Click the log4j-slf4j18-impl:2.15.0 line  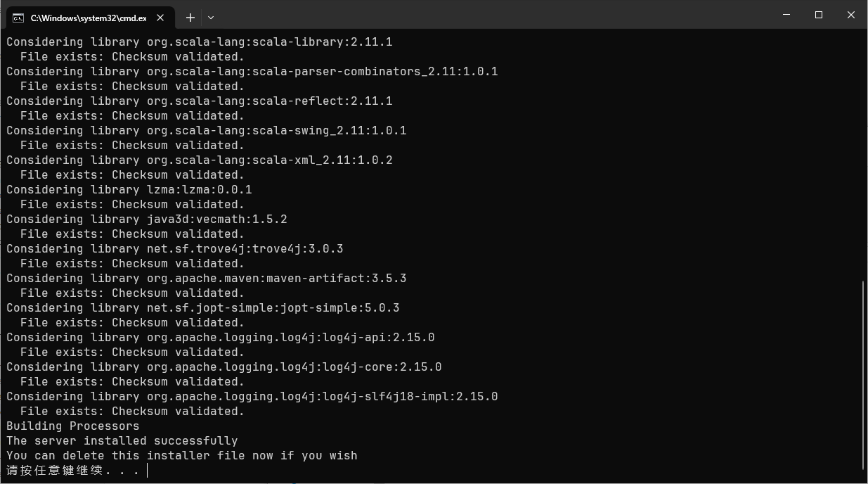pyautogui.click(x=252, y=397)
